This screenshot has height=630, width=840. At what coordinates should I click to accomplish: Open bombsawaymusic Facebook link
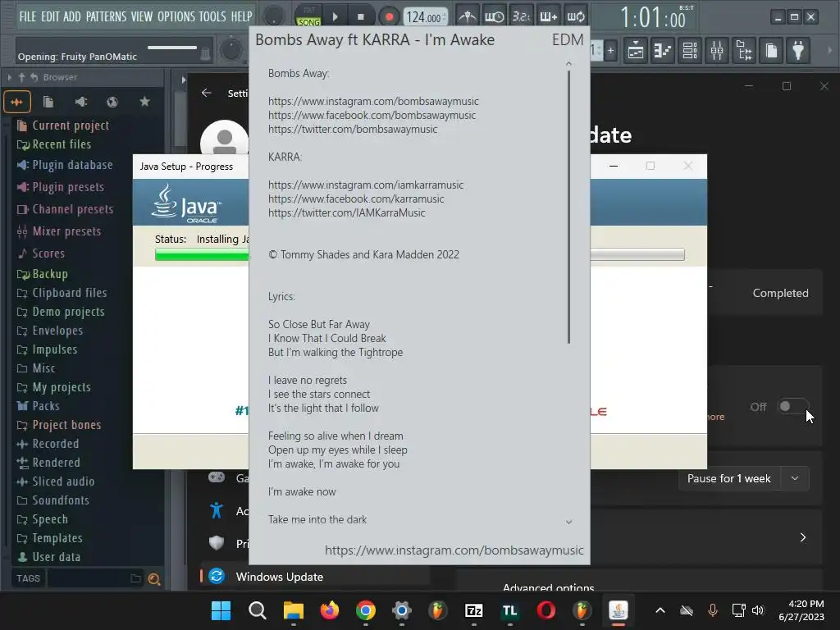(372, 115)
